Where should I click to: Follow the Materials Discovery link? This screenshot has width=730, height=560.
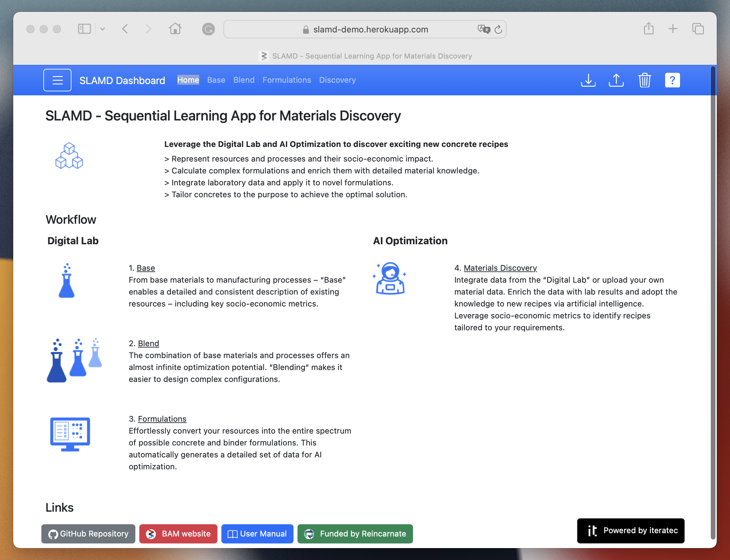500,268
